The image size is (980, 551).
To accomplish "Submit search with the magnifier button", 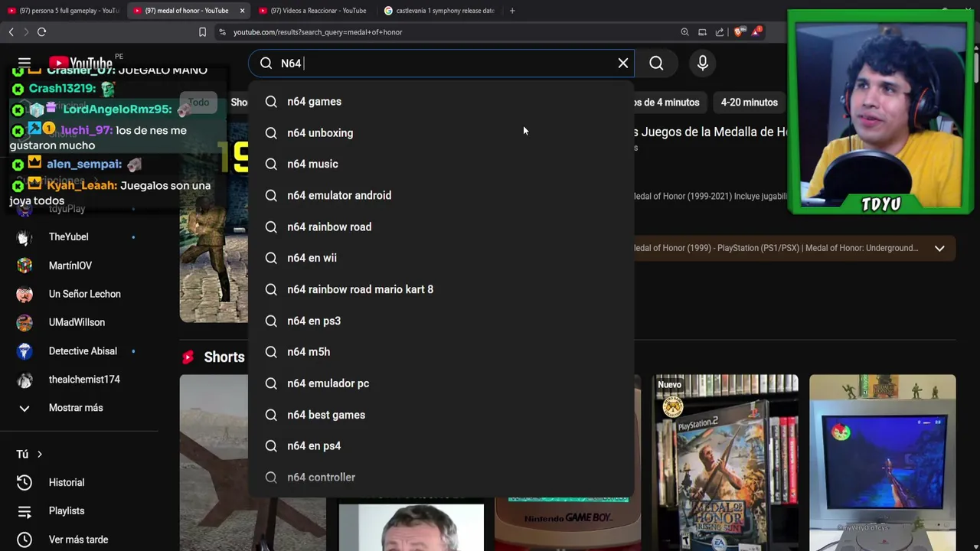I will point(656,64).
